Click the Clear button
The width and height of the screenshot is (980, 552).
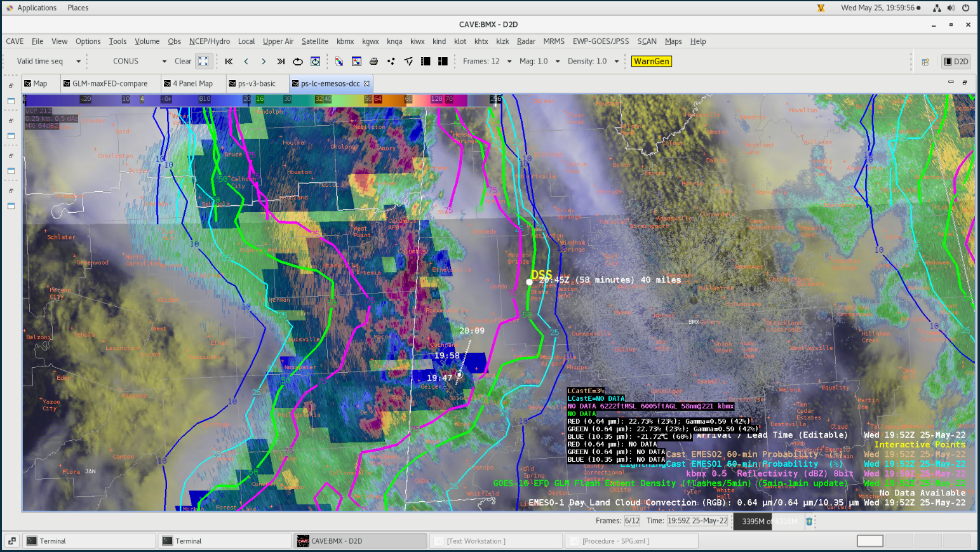tap(183, 62)
